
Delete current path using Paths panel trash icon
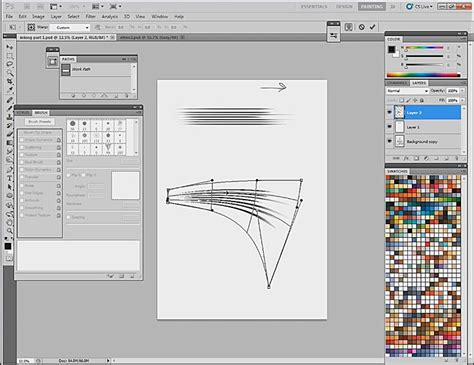pos(126,96)
